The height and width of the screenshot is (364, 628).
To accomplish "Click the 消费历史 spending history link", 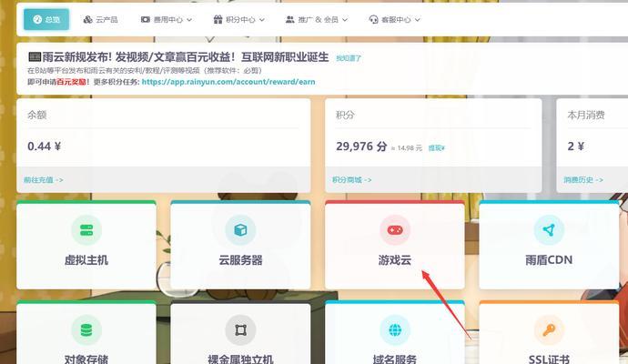I will point(583,180).
